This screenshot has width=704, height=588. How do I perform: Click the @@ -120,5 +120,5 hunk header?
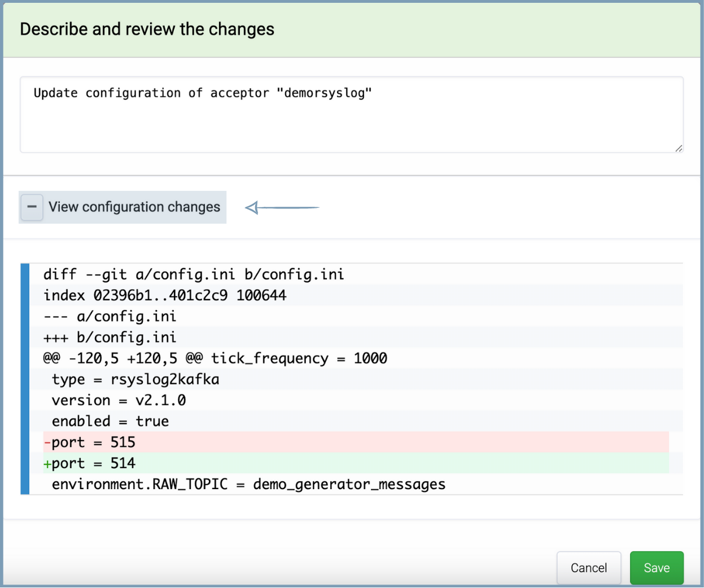click(215, 359)
